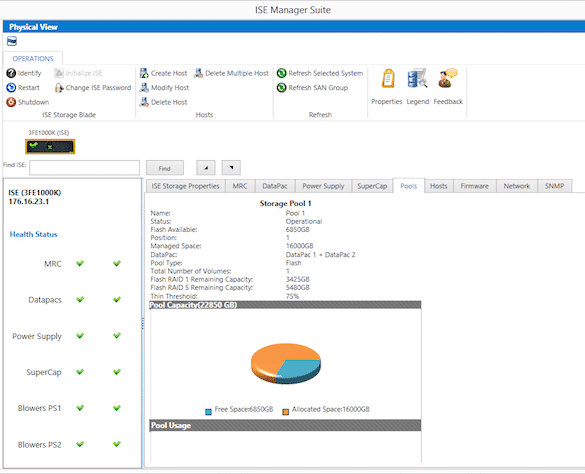Click the Pool Capacity(22850 GB) header

click(285, 305)
